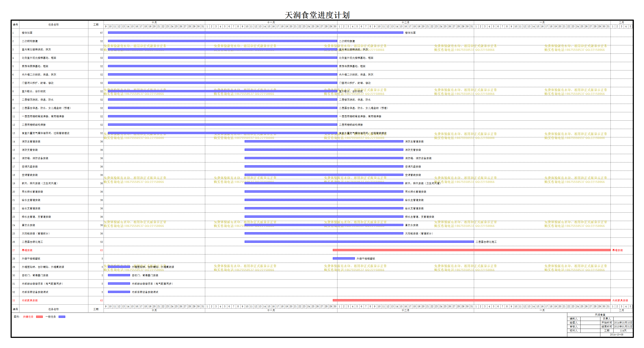This screenshot has height=348, width=644.
Task: Select row 7 name 门窗洞口拆扩、封堵、修改 in task column
Action: click(37, 83)
